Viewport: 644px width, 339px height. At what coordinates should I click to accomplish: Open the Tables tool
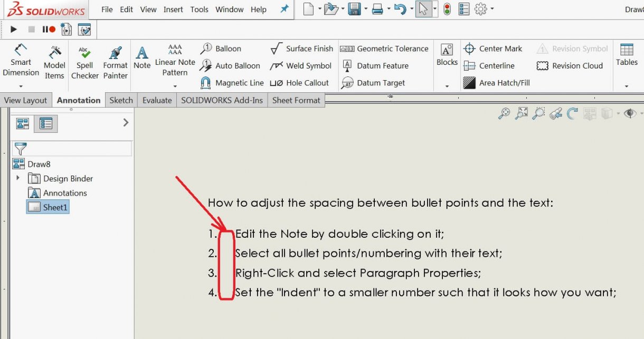pos(627,55)
